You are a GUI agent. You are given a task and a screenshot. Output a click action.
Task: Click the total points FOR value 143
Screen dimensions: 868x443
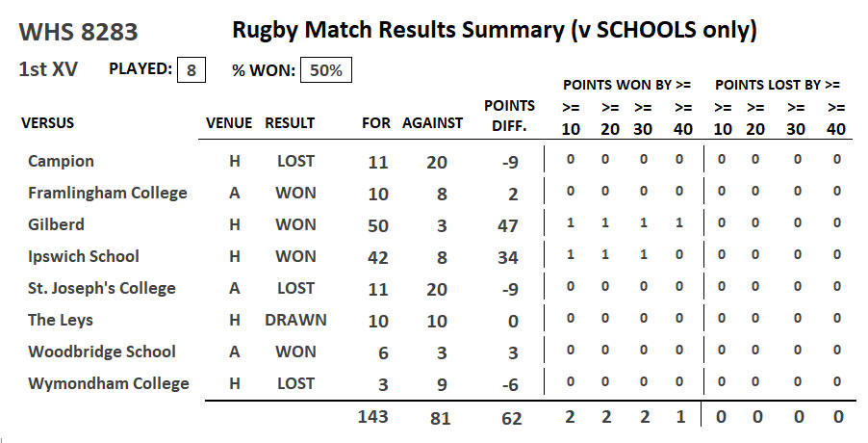[371, 417]
